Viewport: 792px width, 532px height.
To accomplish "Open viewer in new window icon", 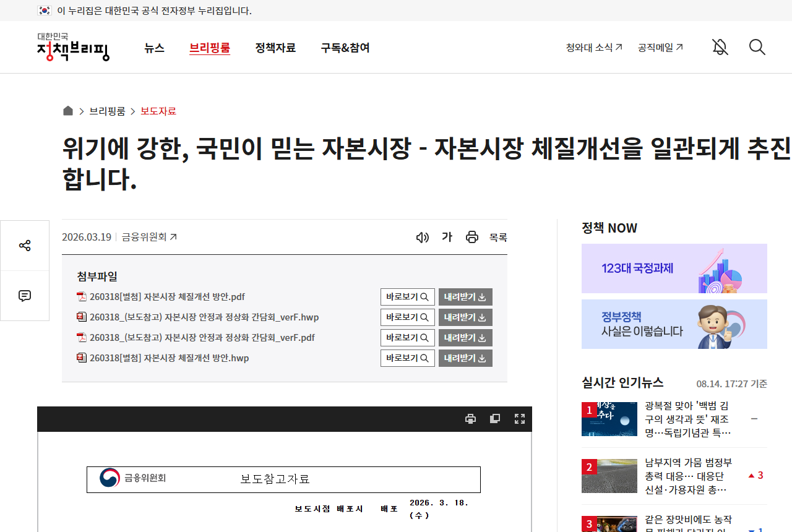I will [x=495, y=419].
